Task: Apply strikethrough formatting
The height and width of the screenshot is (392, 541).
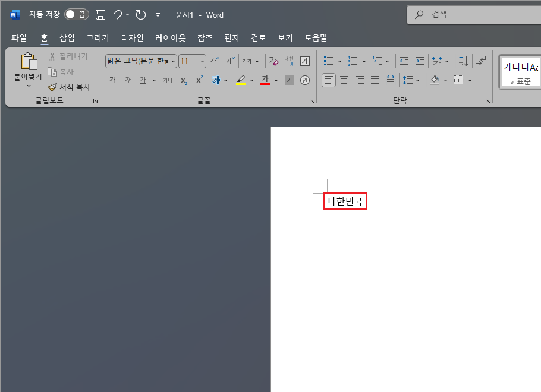Action: pos(168,80)
